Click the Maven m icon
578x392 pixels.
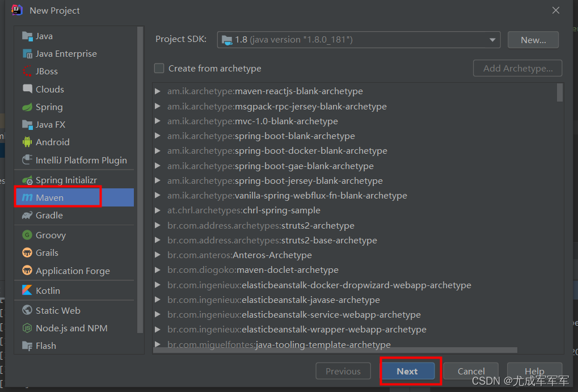tap(27, 197)
